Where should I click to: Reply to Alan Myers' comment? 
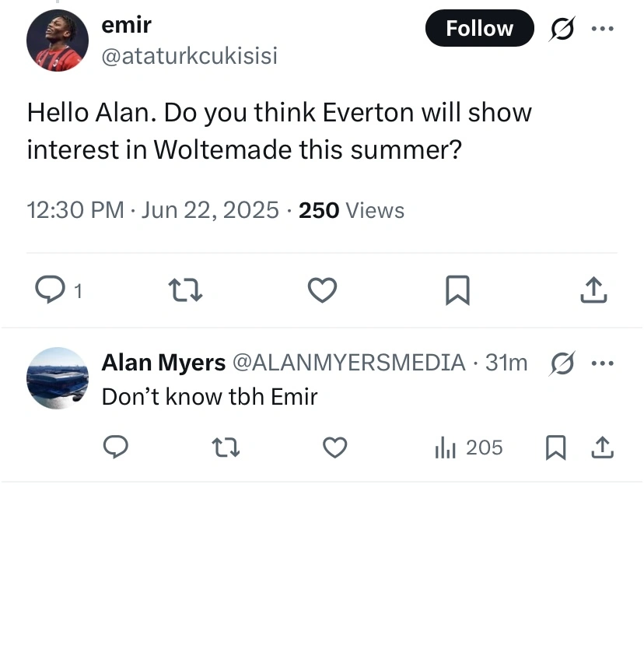point(115,448)
